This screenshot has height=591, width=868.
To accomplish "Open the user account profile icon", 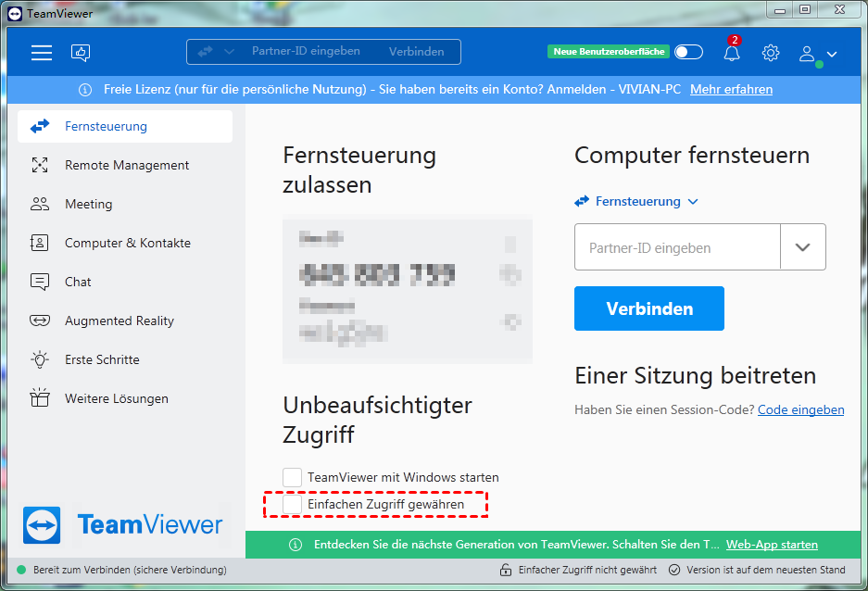I will pyautogui.click(x=805, y=53).
